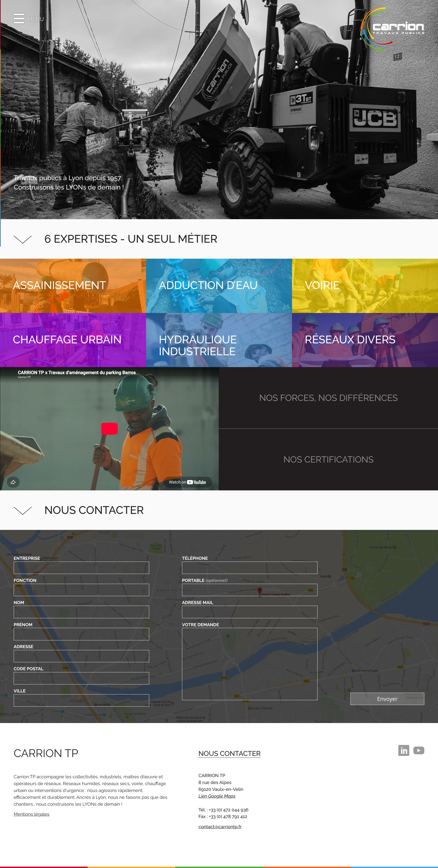Image resolution: width=438 pixels, height=868 pixels.
Task: Click the NOM input field
Action: tap(81, 612)
